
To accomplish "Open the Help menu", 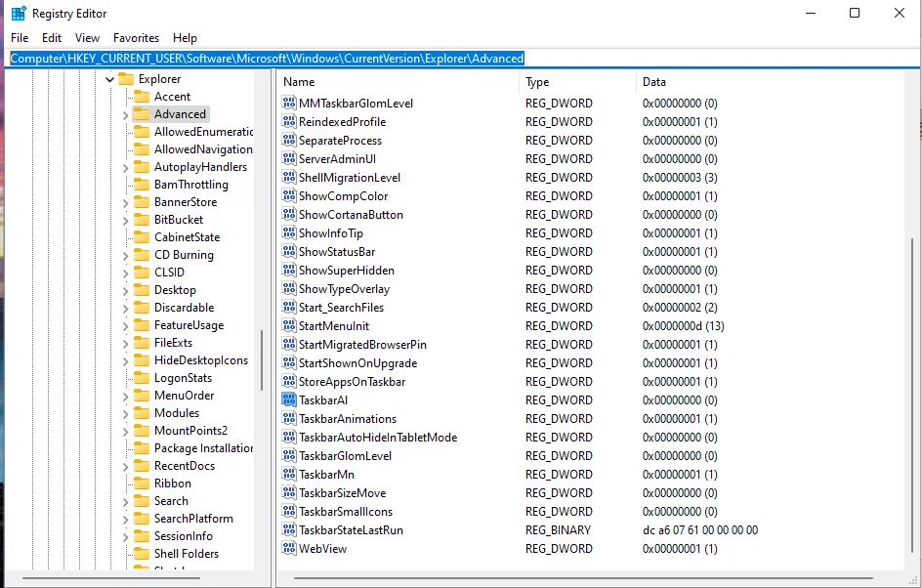I will pos(185,38).
